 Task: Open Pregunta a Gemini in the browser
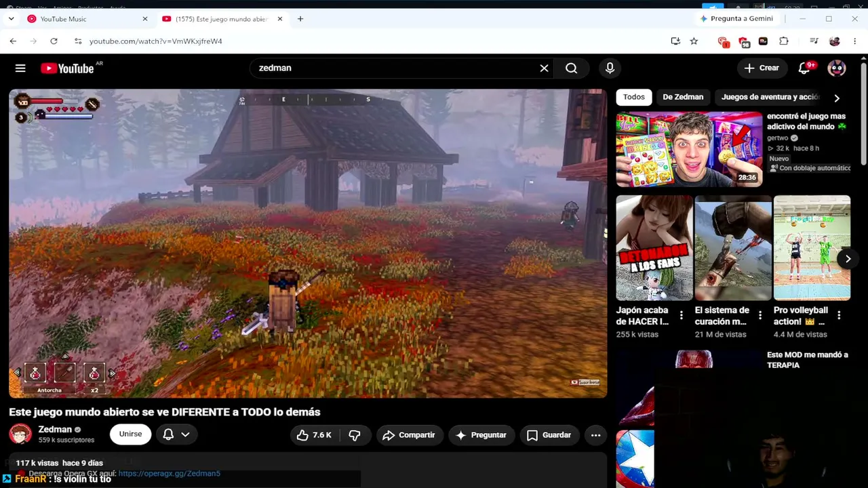tap(736, 19)
